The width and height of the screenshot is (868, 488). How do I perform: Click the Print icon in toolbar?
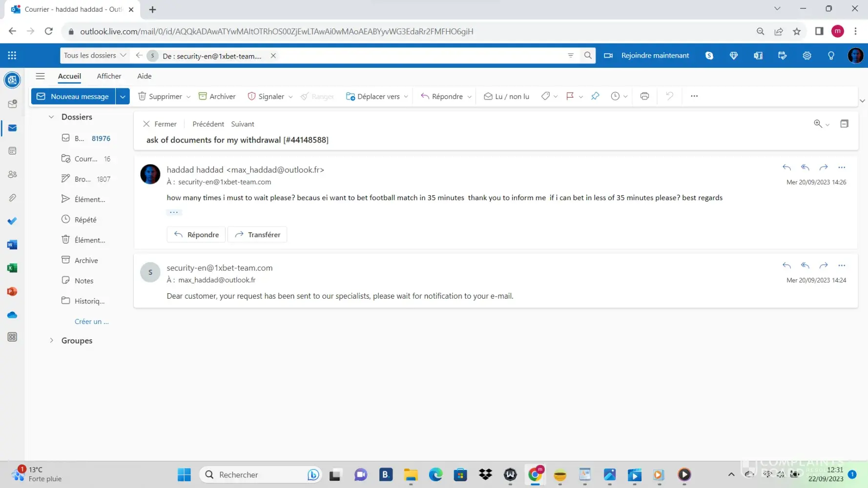pos(644,96)
